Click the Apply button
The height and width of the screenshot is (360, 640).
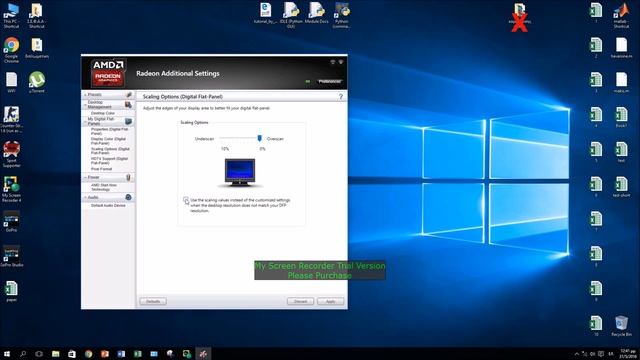(331, 301)
